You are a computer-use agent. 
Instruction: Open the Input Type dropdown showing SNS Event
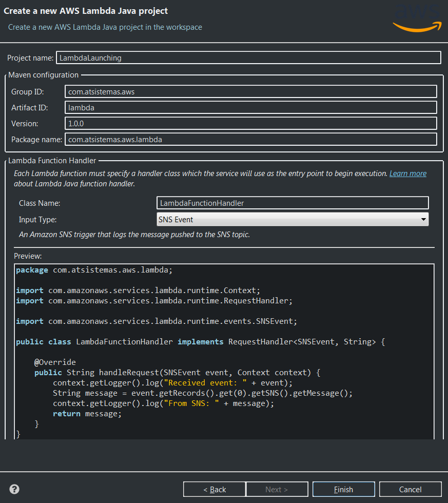293,220
